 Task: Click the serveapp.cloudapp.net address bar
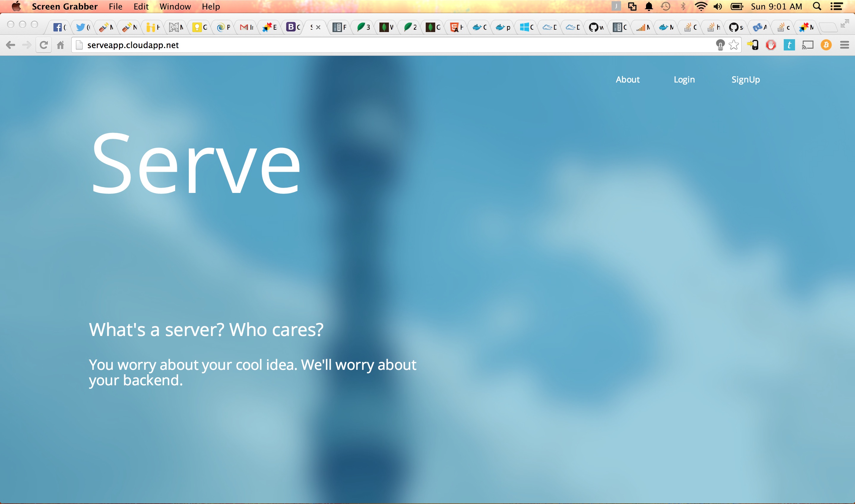pos(374,45)
